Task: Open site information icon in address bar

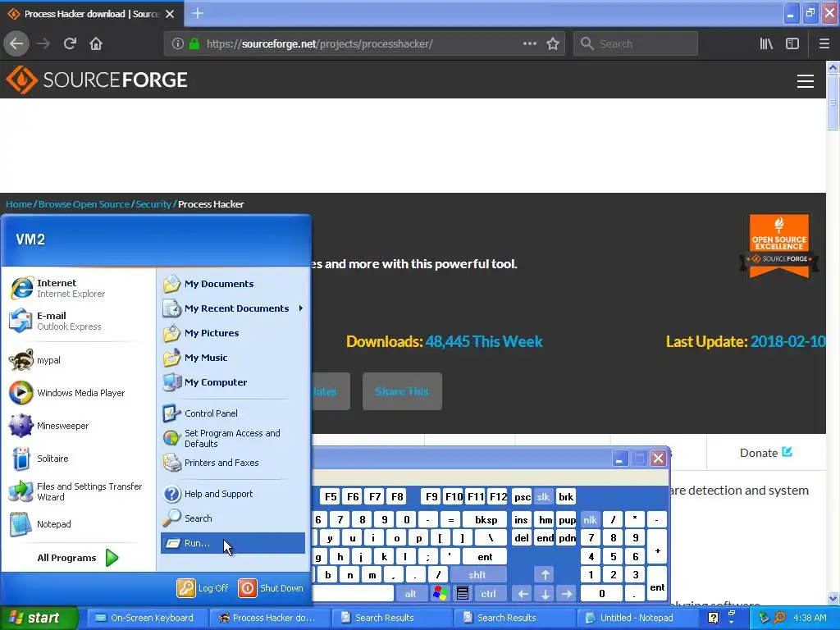Action: pos(177,43)
